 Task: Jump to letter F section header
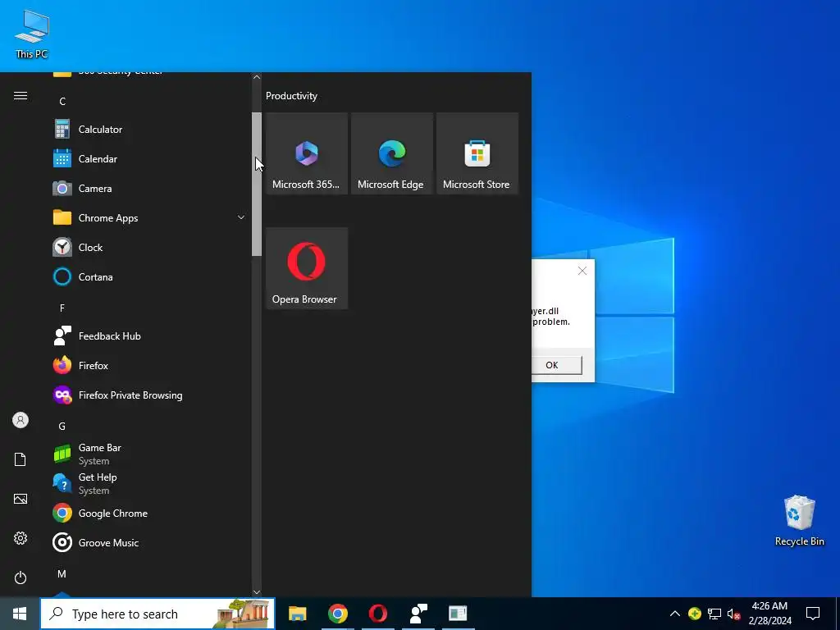click(x=62, y=308)
